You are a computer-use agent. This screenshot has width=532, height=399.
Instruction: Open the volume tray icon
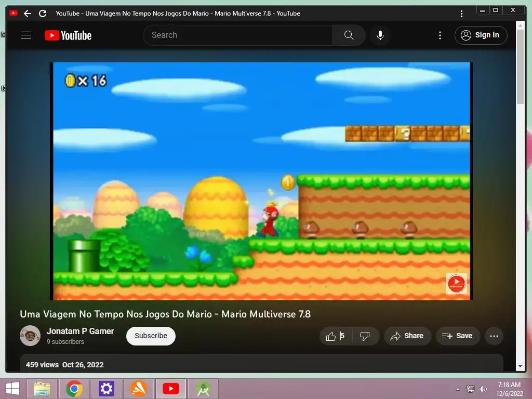point(483,389)
